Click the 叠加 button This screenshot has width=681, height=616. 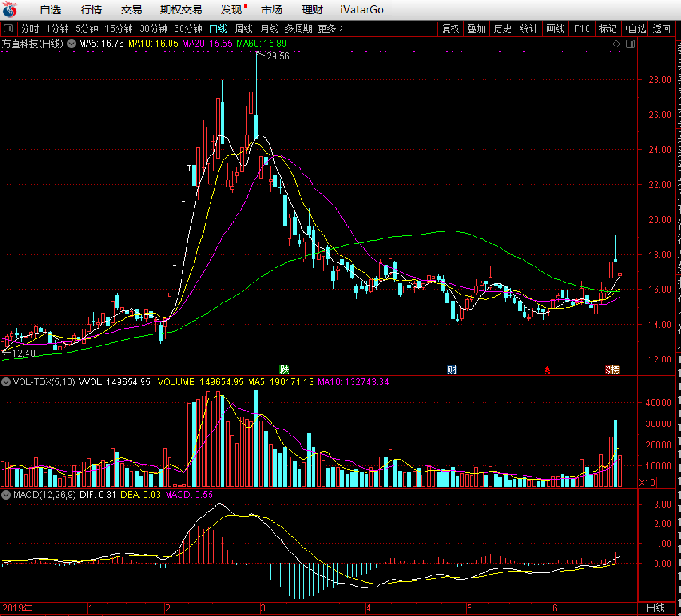coord(476,29)
